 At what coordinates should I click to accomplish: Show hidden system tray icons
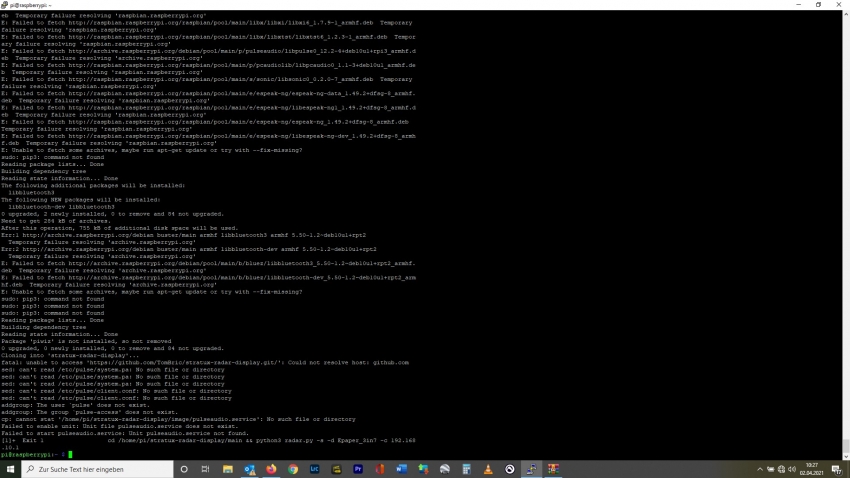pos(759,469)
